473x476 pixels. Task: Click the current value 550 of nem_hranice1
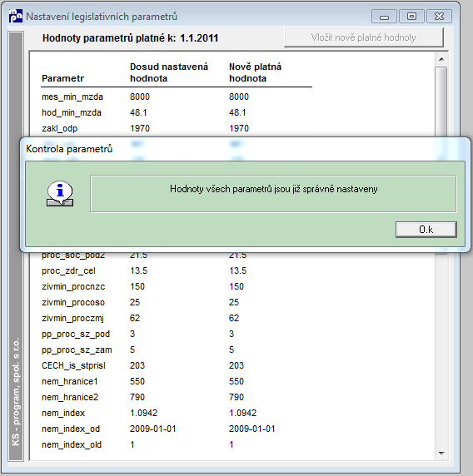tap(137, 381)
